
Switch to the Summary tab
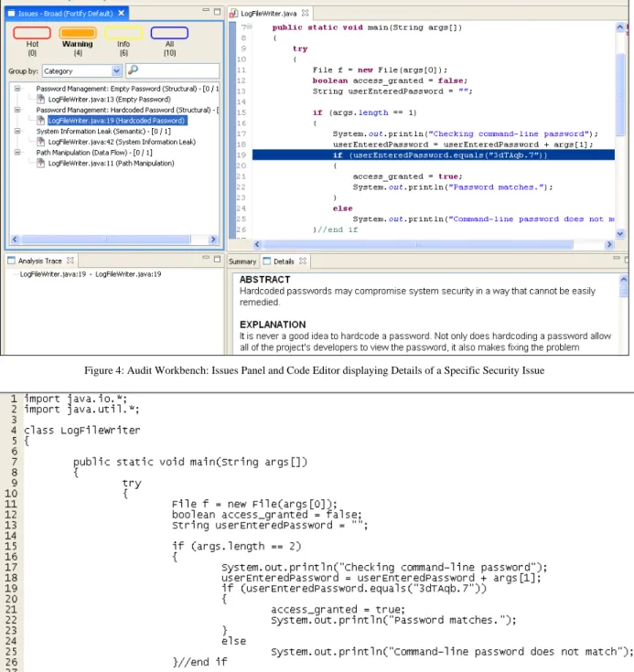[242, 261]
